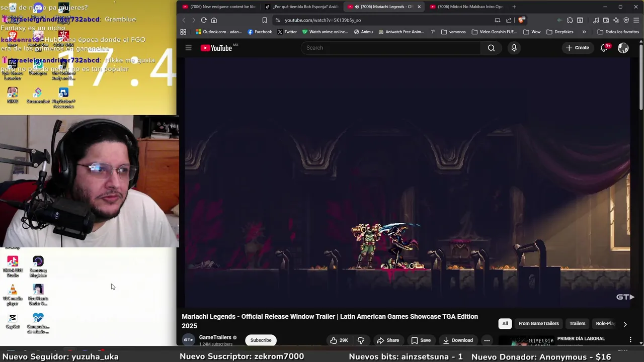Like the video with 29K likes
Screen dimensions: 644x362
339,340
